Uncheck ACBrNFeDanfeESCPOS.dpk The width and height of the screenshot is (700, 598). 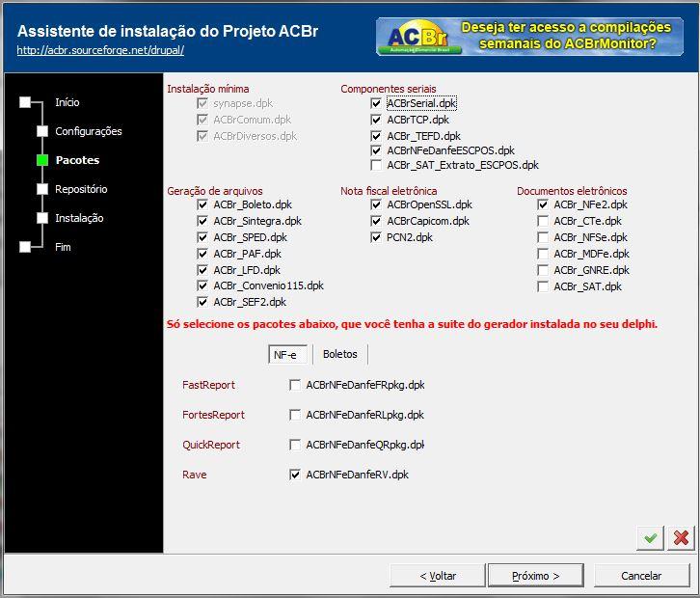tap(376, 150)
